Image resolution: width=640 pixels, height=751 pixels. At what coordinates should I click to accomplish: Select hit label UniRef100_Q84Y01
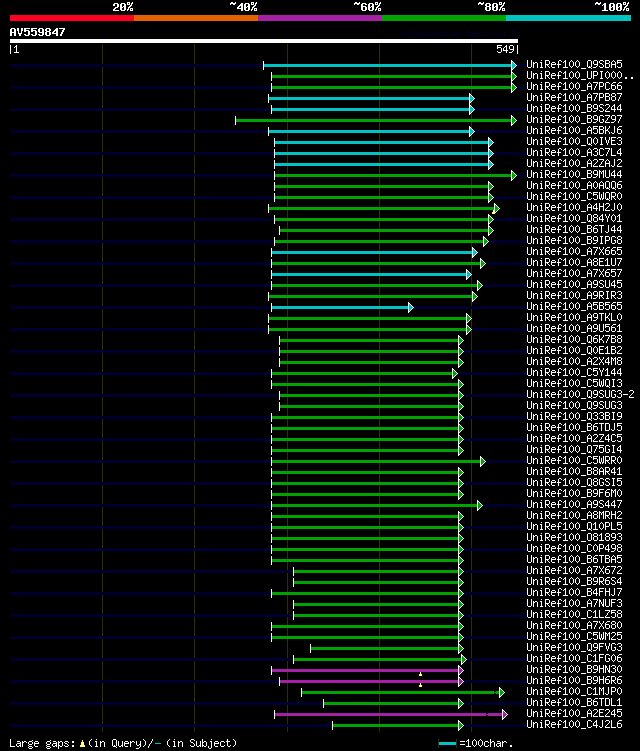click(x=574, y=218)
